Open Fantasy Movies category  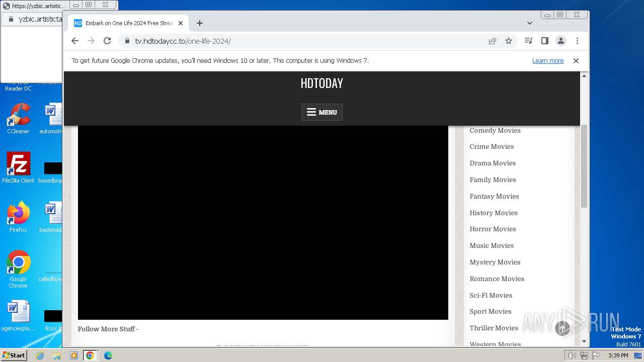click(x=494, y=196)
